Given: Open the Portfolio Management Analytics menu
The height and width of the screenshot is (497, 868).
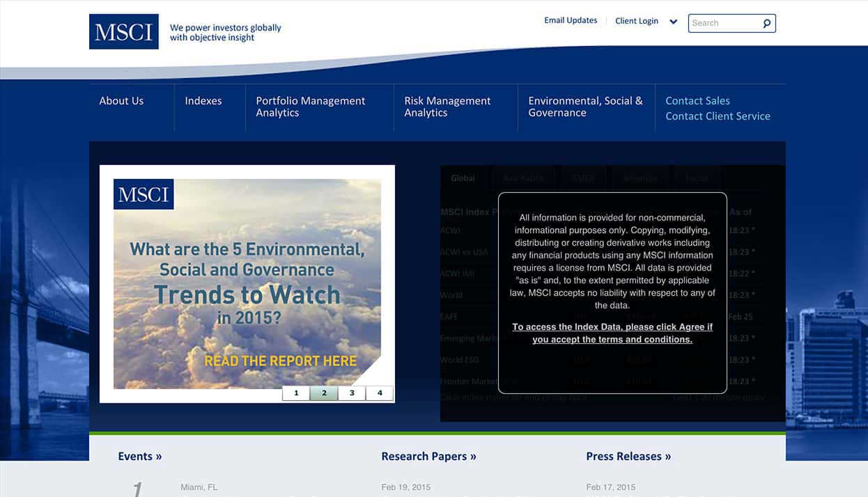Looking at the screenshot, I should pyautogui.click(x=311, y=106).
